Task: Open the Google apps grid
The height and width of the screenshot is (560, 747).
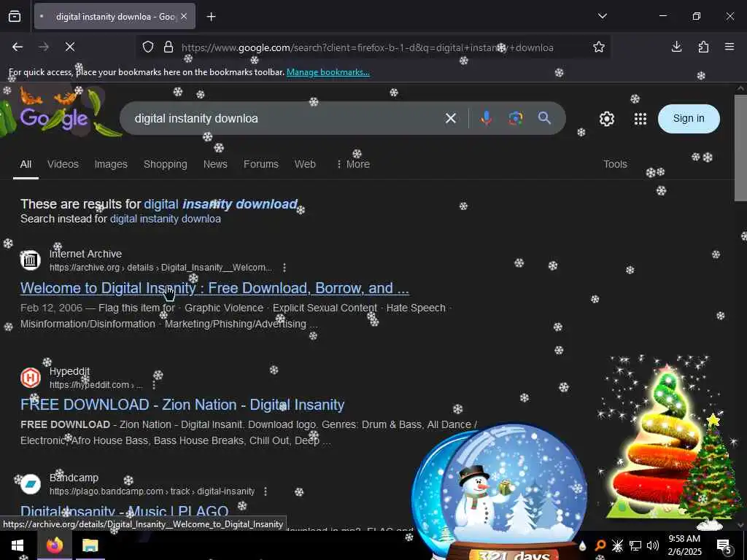Action: coord(640,119)
